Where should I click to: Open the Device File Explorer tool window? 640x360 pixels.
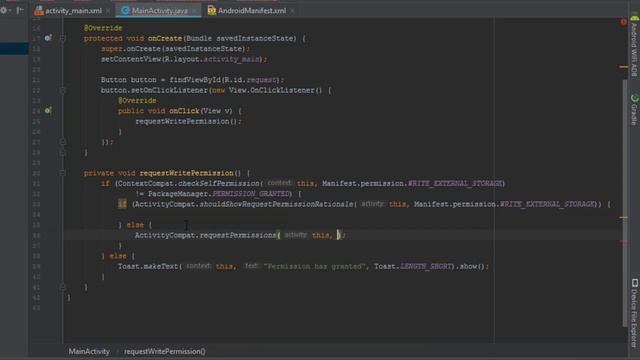pyautogui.click(x=634, y=312)
